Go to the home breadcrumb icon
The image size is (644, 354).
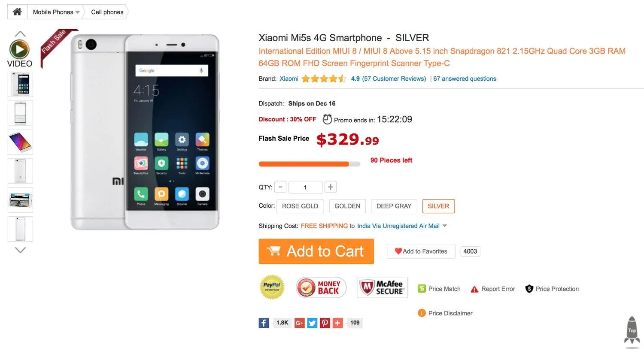(17, 12)
